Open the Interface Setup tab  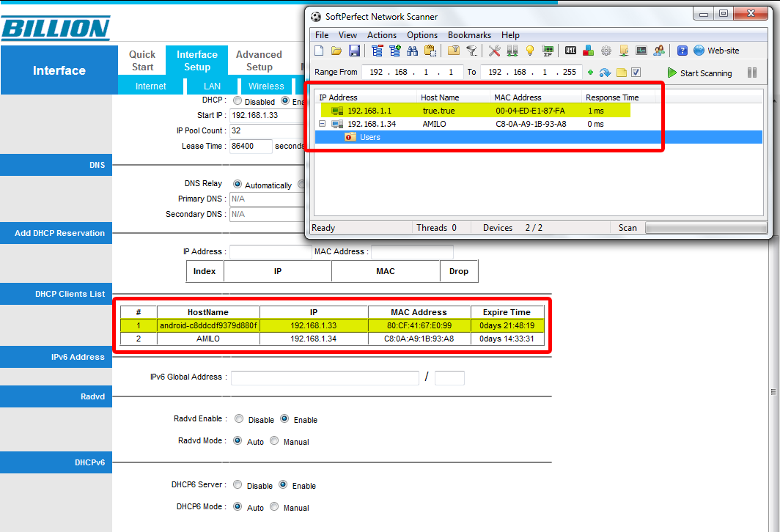click(x=197, y=60)
